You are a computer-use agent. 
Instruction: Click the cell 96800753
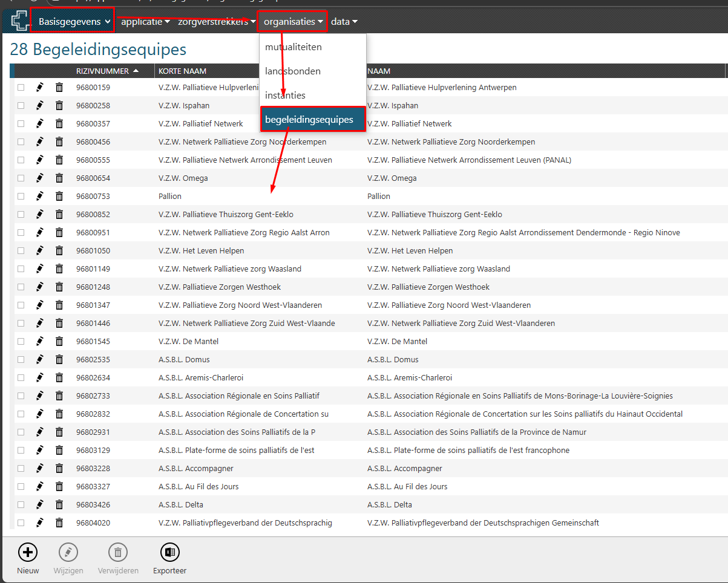point(93,197)
